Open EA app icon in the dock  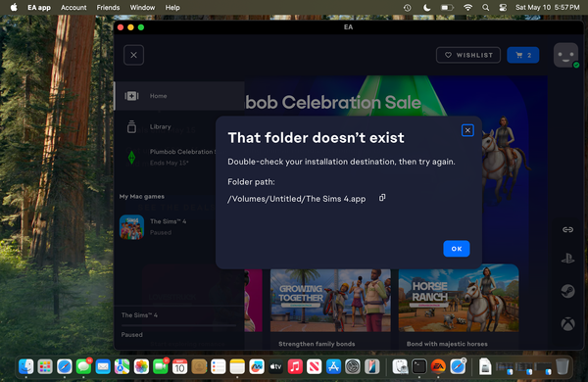[438, 366]
